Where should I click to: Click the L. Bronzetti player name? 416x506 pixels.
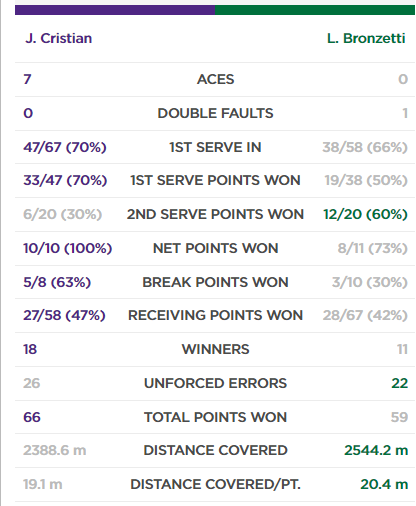[366, 38]
